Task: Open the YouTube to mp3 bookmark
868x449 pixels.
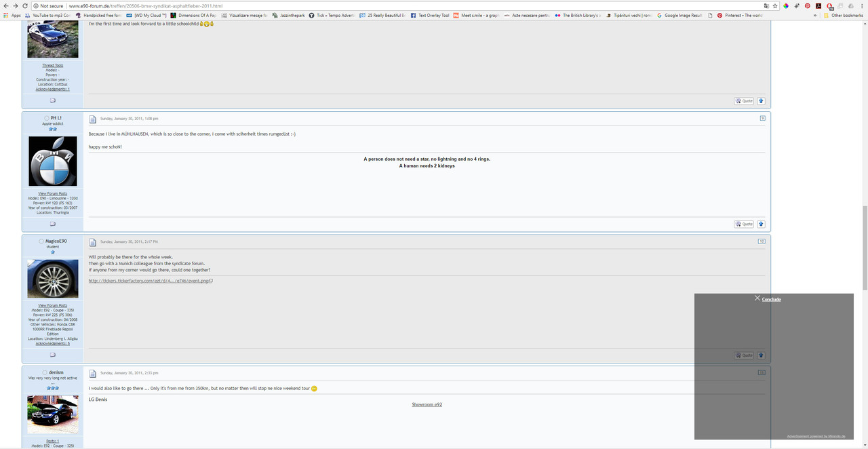Action: pyautogui.click(x=47, y=15)
